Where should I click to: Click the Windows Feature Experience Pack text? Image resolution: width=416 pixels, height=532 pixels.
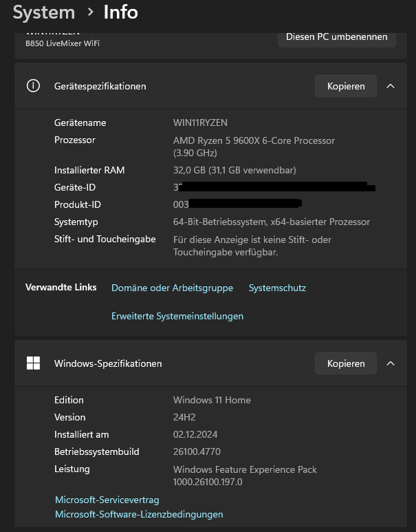click(x=245, y=476)
